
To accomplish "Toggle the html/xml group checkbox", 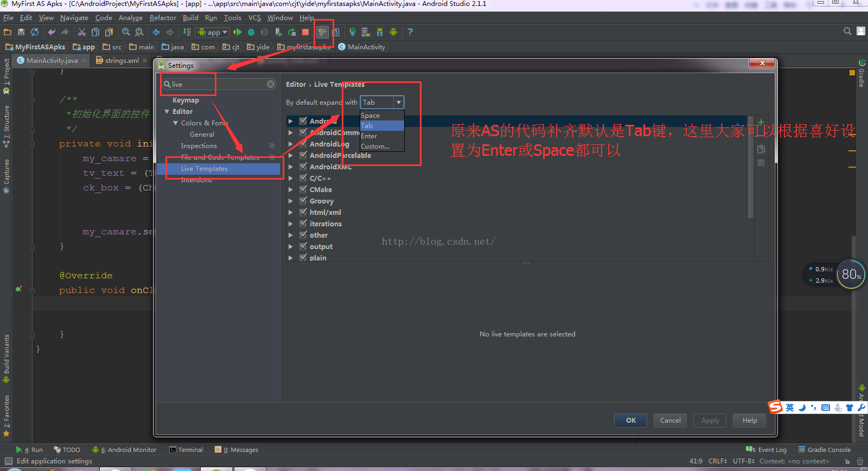I will [x=303, y=212].
